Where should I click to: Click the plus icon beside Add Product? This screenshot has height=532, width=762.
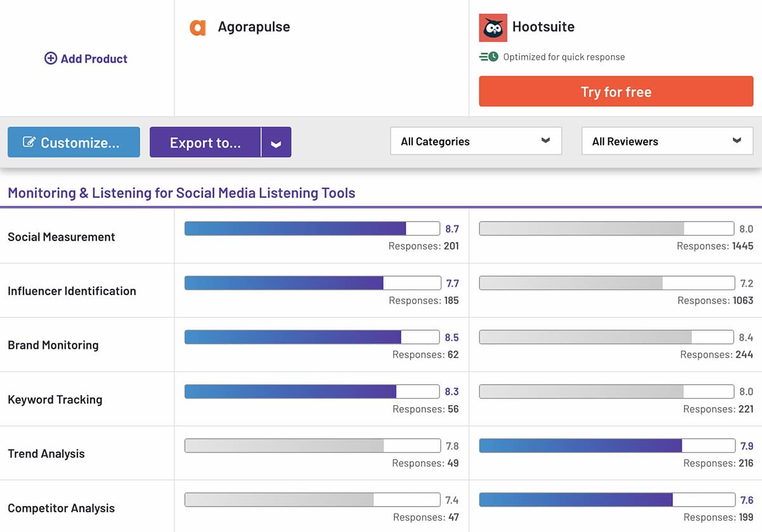click(x=50, y=58)
